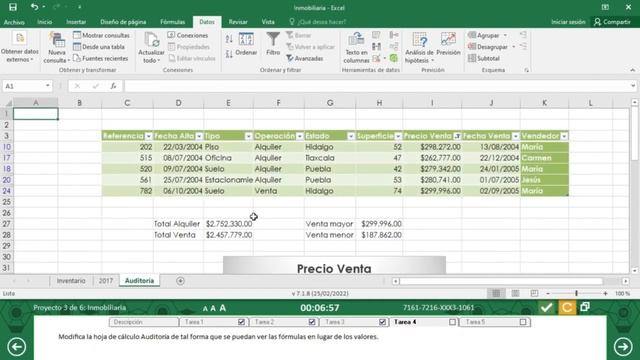Switch to the Revisar tab

238,22
